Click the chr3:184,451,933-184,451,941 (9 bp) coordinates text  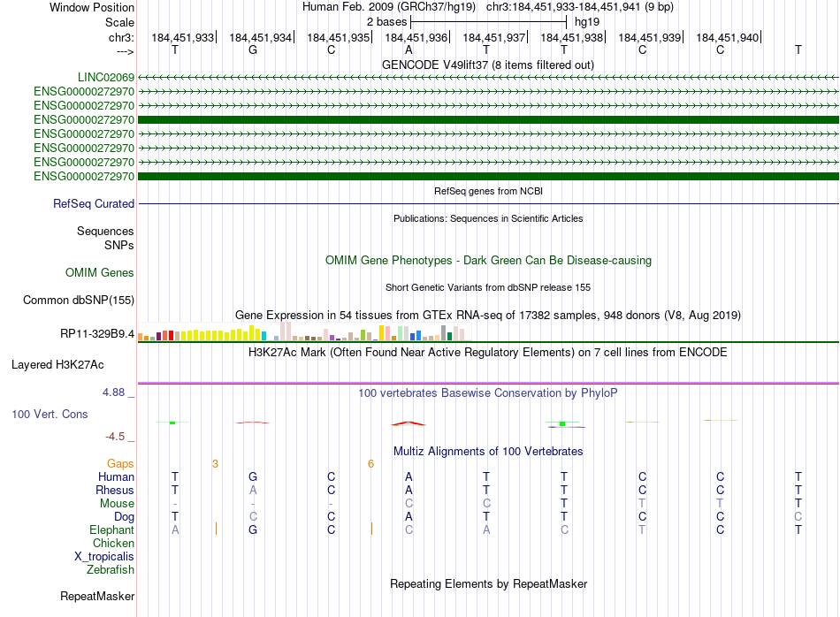pyautogui.click(x=580, y=7)
